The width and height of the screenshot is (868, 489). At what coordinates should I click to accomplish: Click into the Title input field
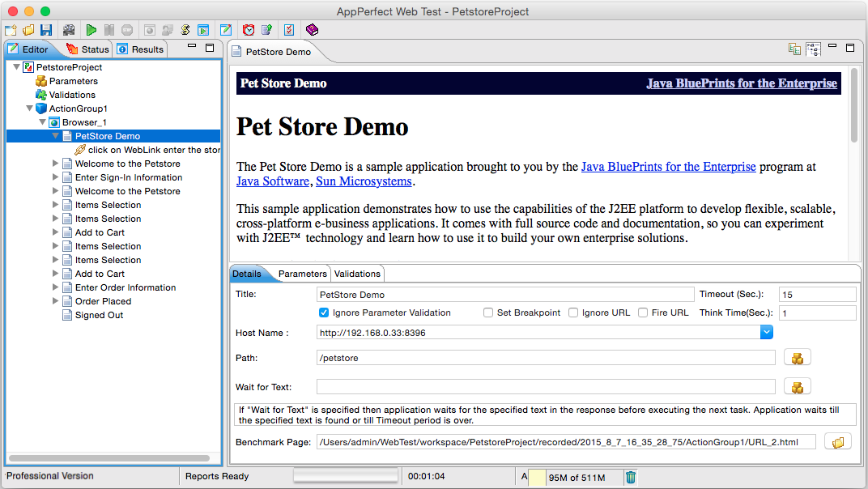point(505,295)
